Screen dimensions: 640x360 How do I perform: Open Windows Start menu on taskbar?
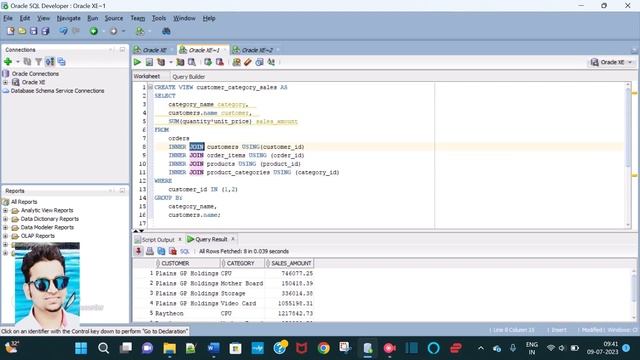81,348
